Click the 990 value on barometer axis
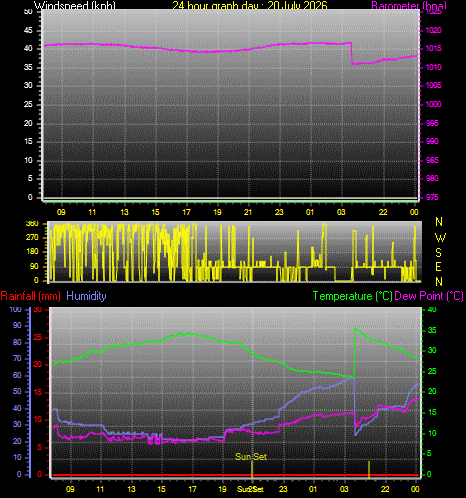This screenshot has width=466, height=498. tap(432, 141)
